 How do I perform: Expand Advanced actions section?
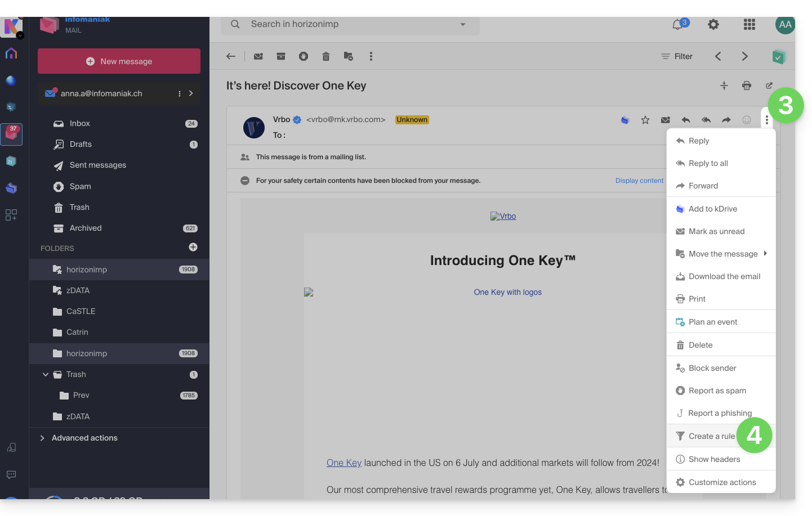(42, 438)
